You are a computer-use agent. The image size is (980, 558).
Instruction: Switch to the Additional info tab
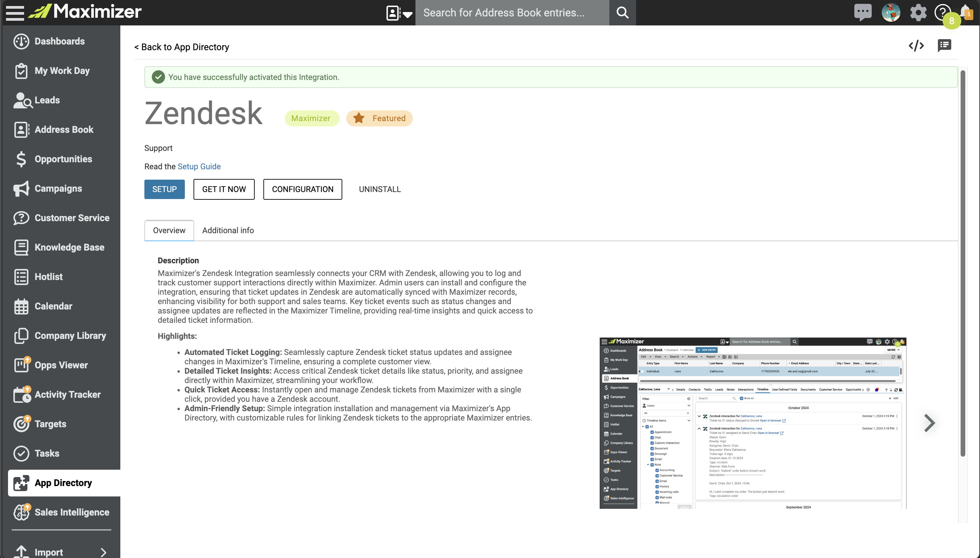pyautogui.click(x=228, y=230)
